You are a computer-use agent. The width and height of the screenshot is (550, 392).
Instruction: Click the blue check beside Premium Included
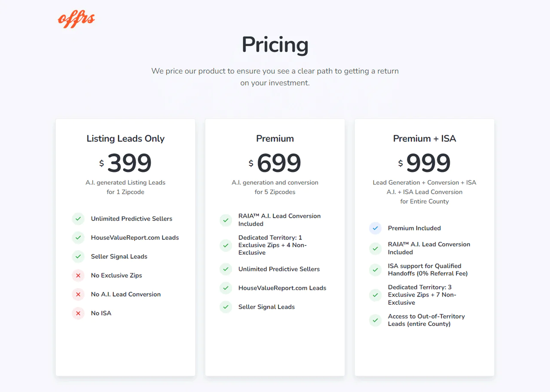[x=375, y=228]
